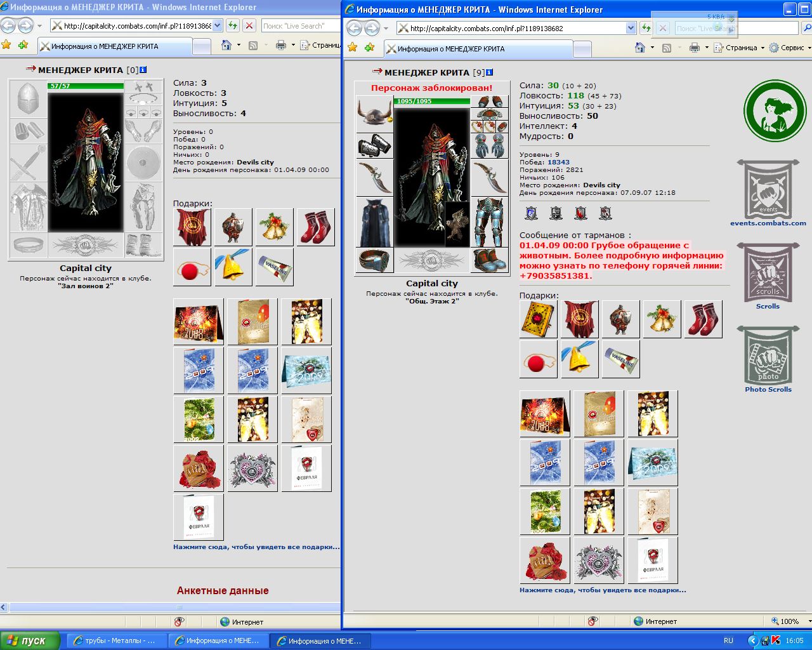812x650 pixels.
Task: Click the Photo Scrolls link
Action: (768, 389)
